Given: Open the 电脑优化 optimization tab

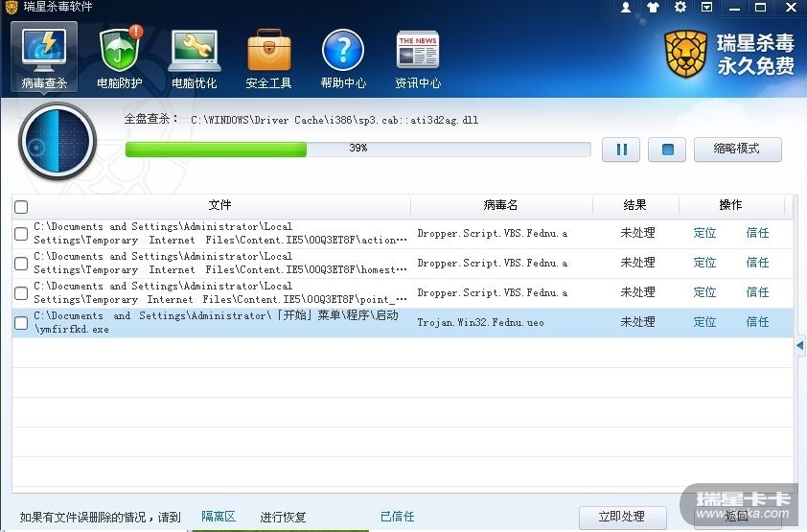Looking at the screenshot, I should click(194, 58).
